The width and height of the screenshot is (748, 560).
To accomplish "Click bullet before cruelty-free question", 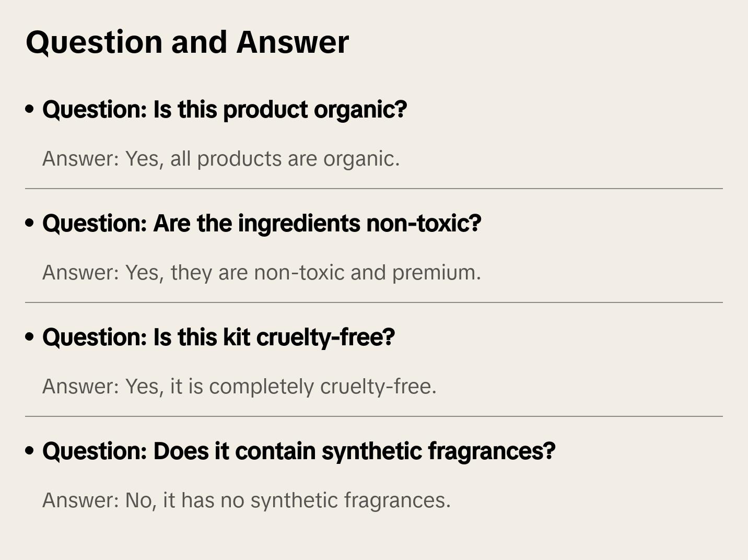I will pos(30,337).
